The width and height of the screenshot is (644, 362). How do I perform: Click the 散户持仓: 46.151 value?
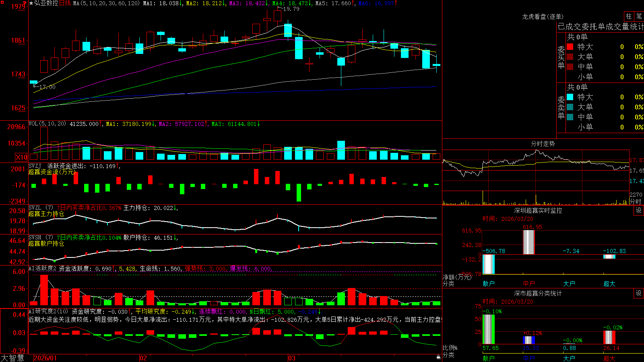coord(148,238)
